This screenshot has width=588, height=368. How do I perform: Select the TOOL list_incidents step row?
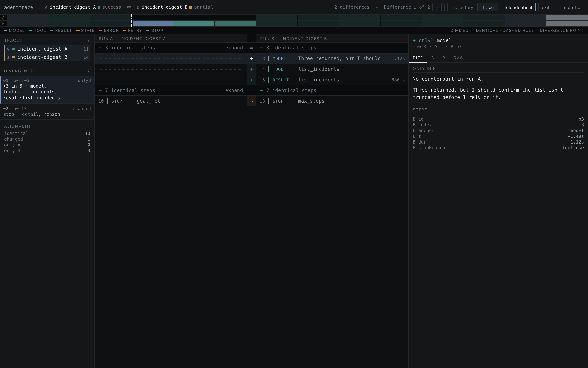[x=332, y=69]
